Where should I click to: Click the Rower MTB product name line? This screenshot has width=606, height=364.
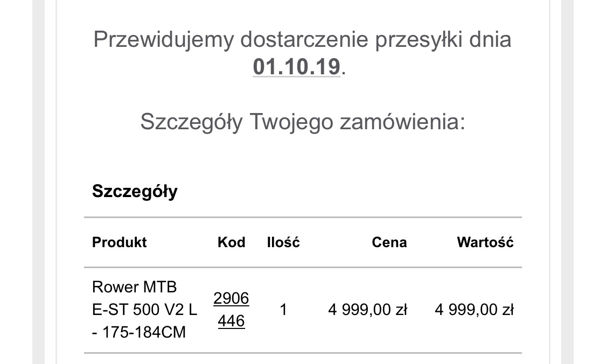134,286
